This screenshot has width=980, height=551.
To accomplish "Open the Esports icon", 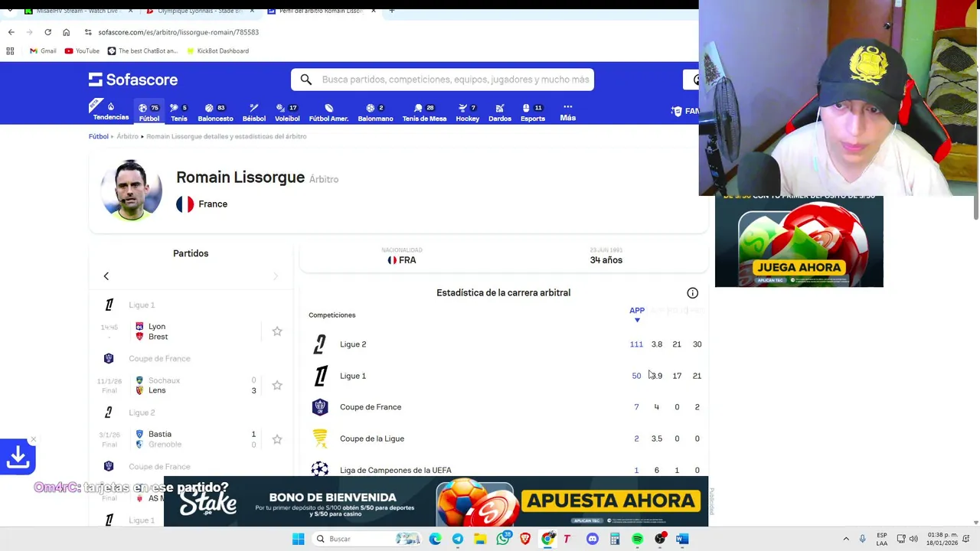I will tap(533, 112).
